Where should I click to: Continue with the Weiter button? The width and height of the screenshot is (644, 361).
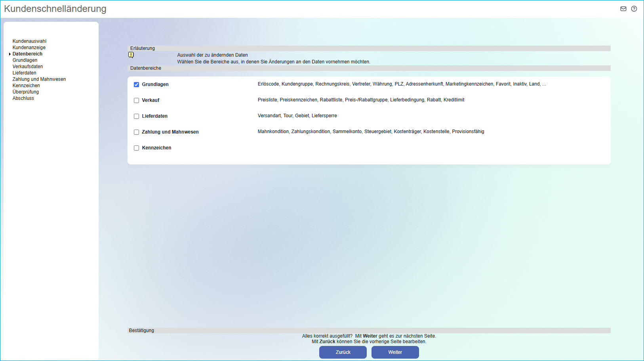click(395, 352)
